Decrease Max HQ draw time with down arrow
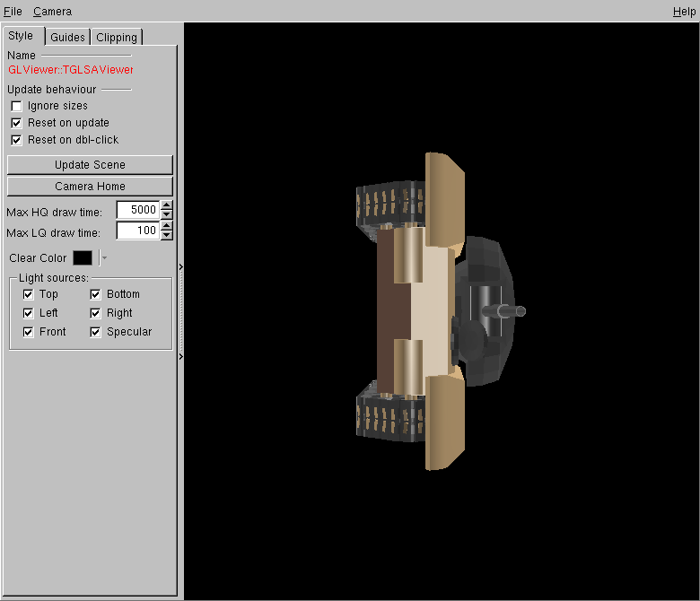The width and height of the screenshot is (700, 601). click(x=167, y=214)
